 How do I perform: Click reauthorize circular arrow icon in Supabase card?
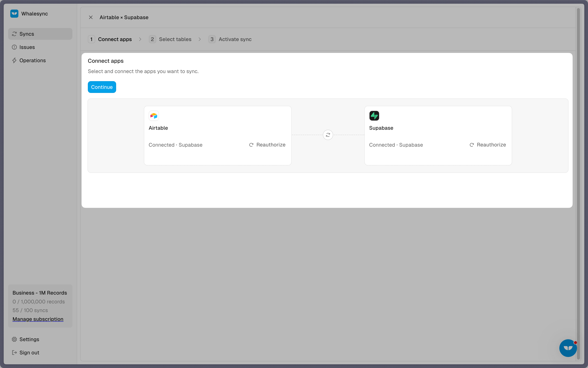[x=472, y=145]
